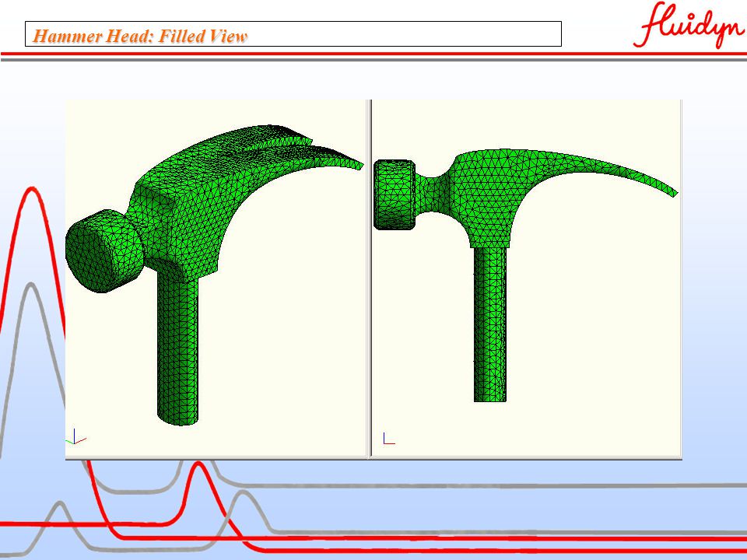Select the isometric hammer mesh view
Image resolution: width=747 pixels, height=560 pixels.
(x=214, y=275)
